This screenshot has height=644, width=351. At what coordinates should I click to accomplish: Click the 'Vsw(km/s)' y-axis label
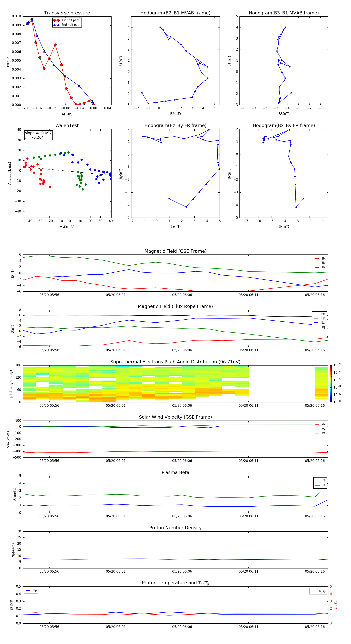(8, 439)
